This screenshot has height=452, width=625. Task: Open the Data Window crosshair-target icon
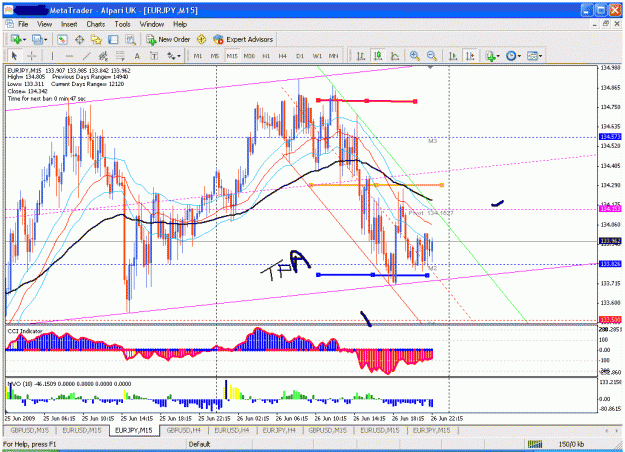[79, 39]
